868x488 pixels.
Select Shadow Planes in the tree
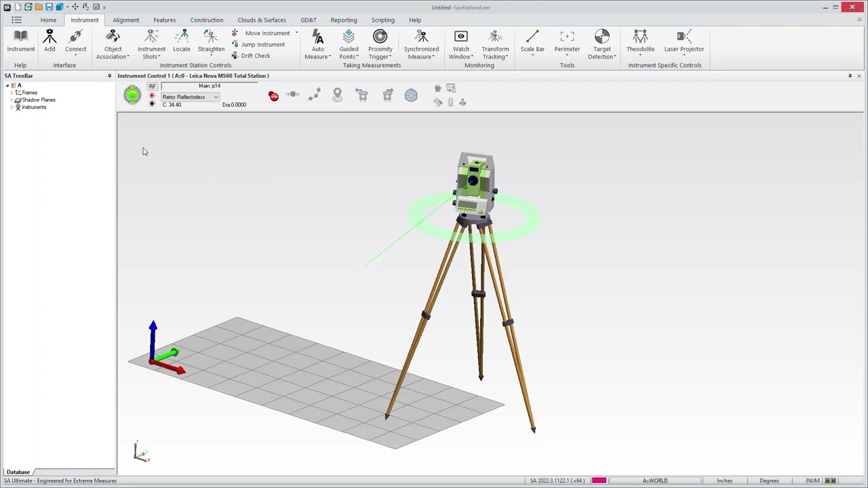click(39, 100)
